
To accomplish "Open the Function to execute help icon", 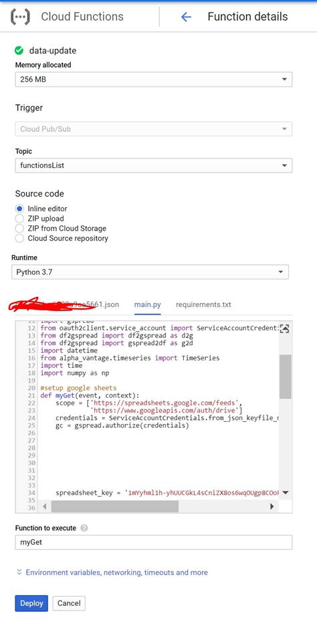I will (x=84, y=528).
